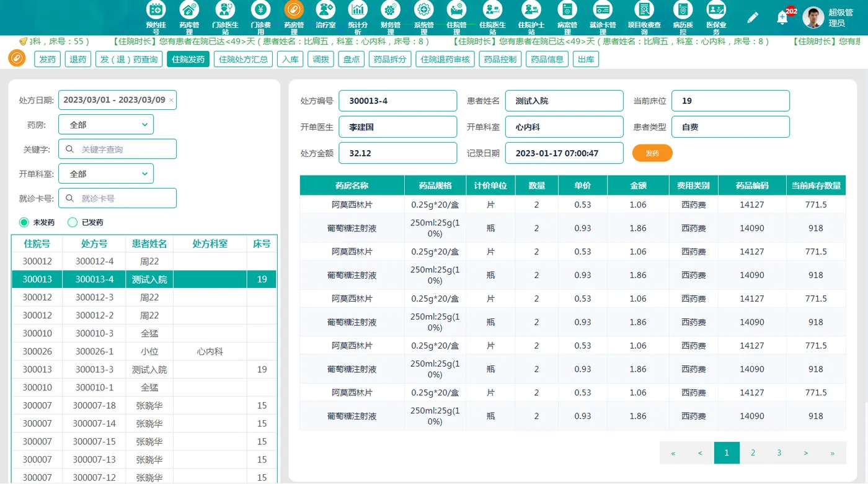This screenshot has height=484, width=868.
Task: Select prescription row 300007-18 张晓华
Action: pos(144,405)
